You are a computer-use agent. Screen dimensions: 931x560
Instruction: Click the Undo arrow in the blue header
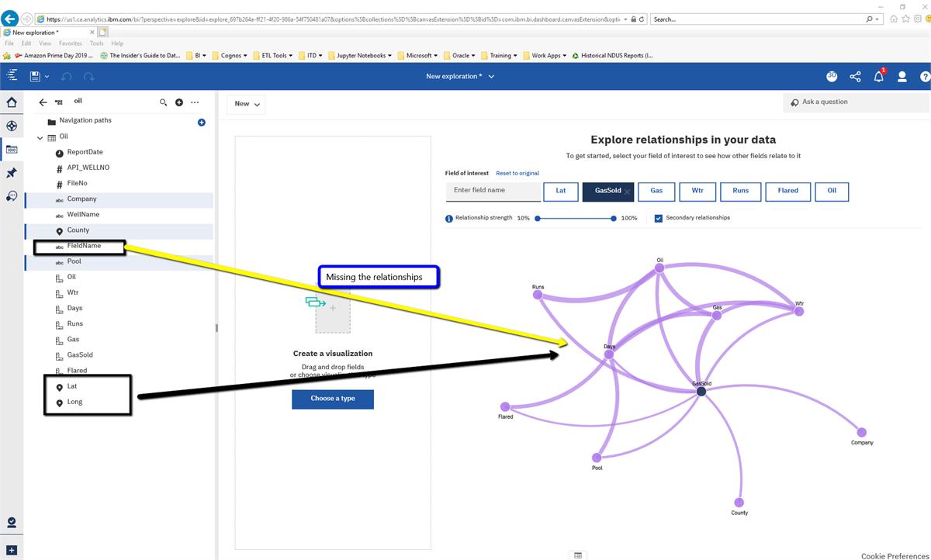coord(66,77)
